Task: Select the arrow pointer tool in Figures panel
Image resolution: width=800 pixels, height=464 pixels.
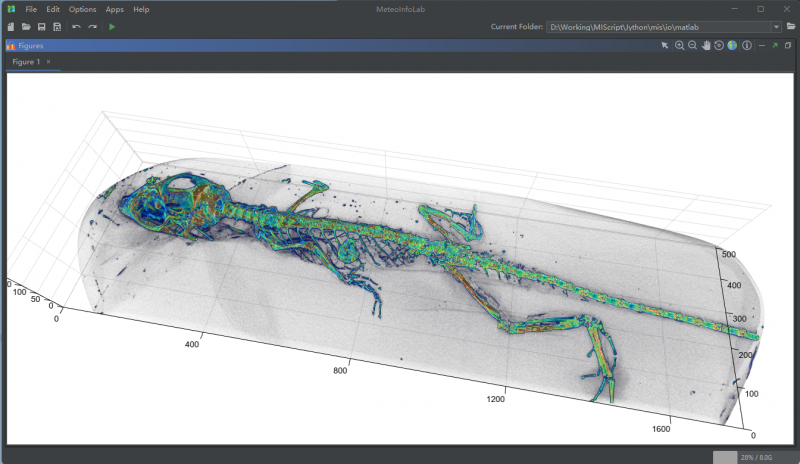Action: point(665,46)
